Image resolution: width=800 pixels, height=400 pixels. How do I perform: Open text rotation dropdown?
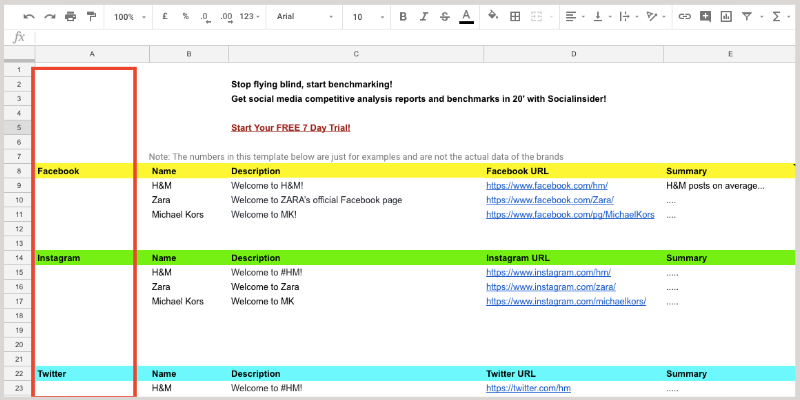[656, 17]
